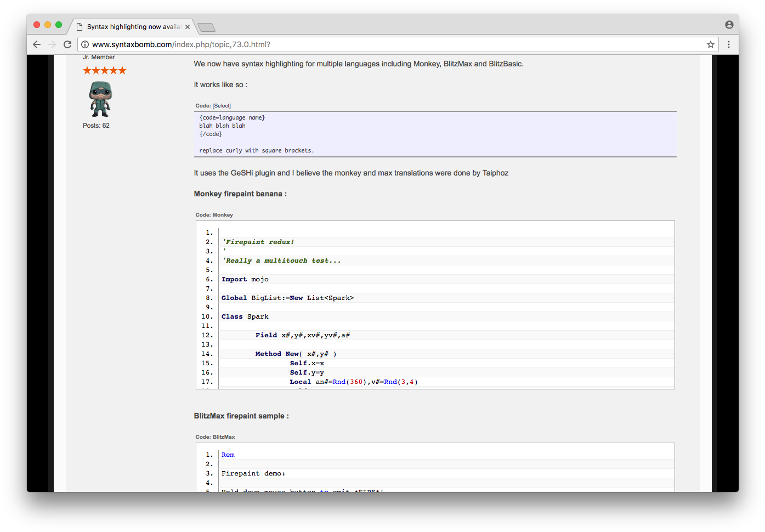
Task: Click the 'Class Spark' code line
Action: coord(245,316)
